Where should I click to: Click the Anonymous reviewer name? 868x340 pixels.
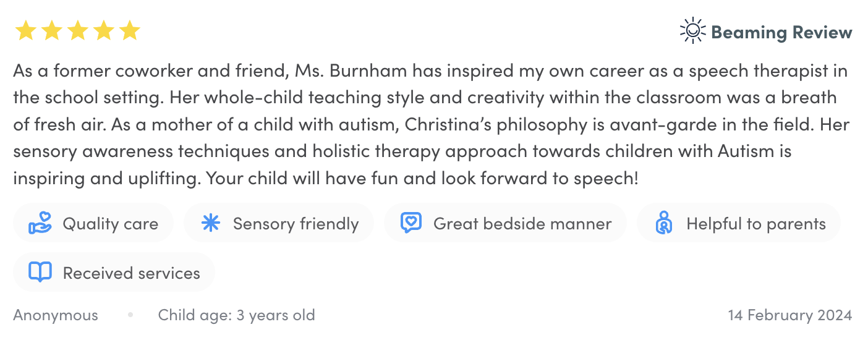pos(56,315)
